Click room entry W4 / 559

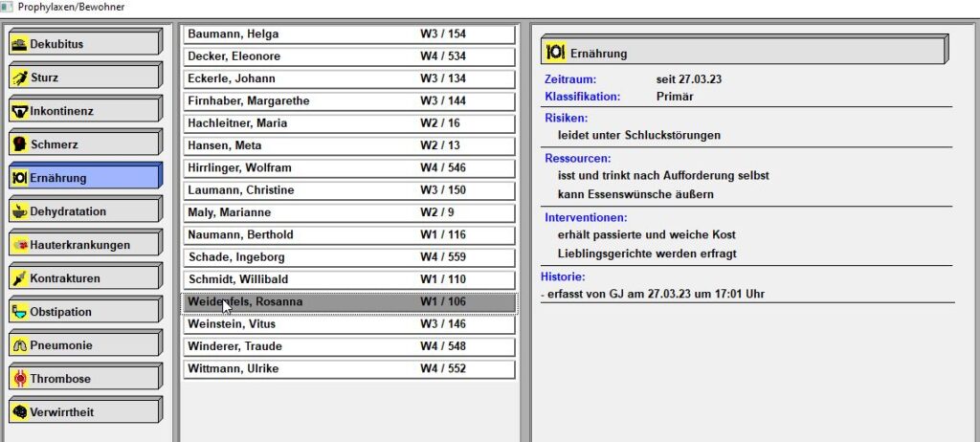tap(443, 257)
